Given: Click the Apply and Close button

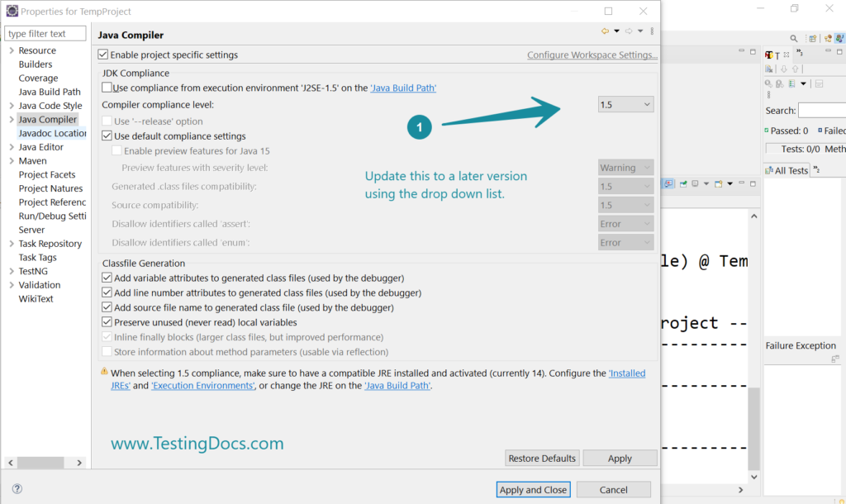Looking at the screenshot, I should click(x=533, y=489).
